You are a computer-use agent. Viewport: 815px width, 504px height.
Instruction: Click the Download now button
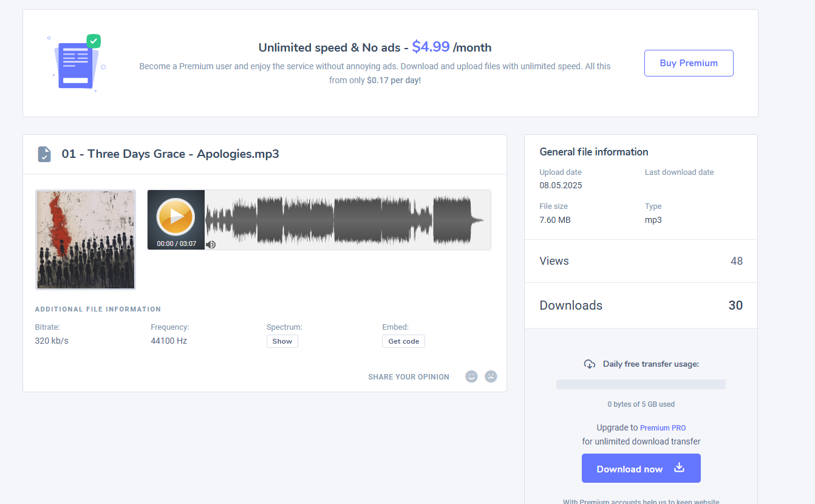click(641, 468)
